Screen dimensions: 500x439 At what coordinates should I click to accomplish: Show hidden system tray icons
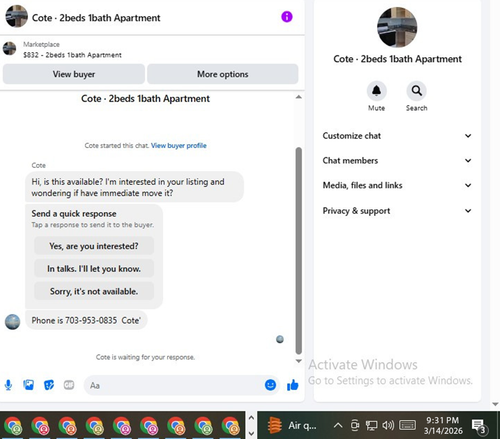tap(338, 425)
